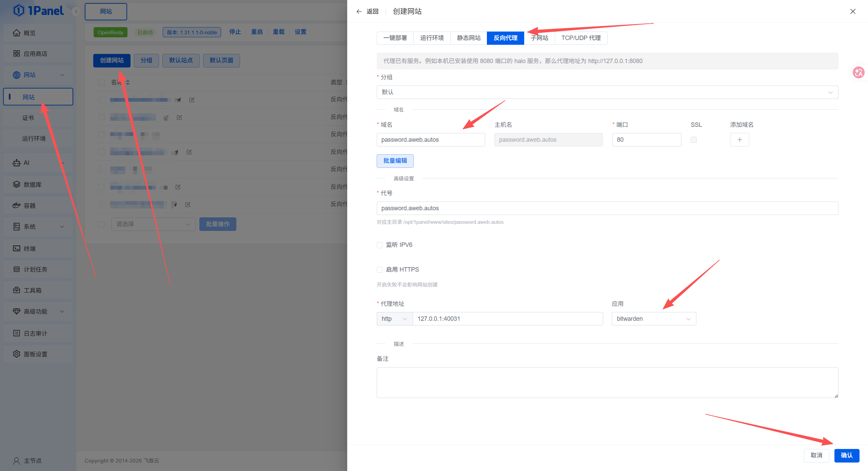Collapse the sidebar with the chevron icon
Viewport: 868px width, 471px height.
(76, 12)
